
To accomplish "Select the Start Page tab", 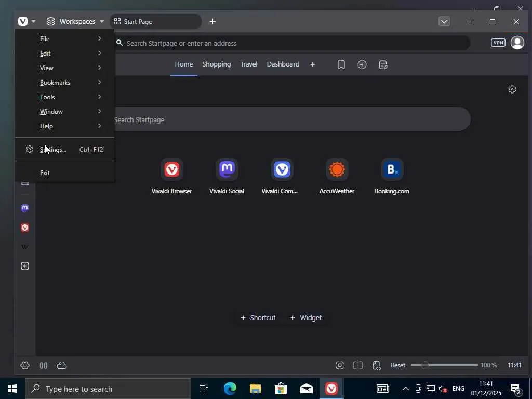I will click(x=155, y=21).
